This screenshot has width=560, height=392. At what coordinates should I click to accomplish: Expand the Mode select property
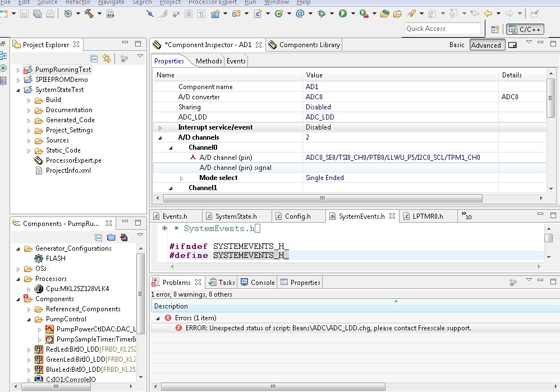coord(181,178)
